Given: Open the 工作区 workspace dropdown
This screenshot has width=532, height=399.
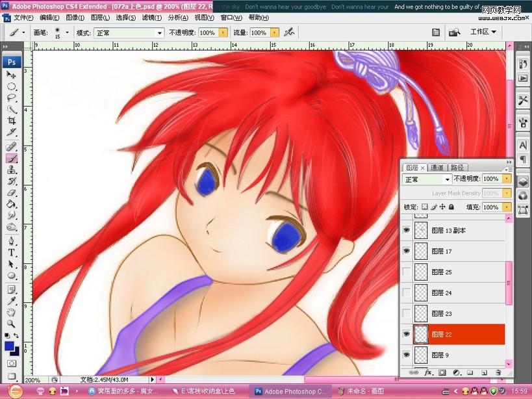Looking at the screenshot, I should [x=483, y=31].
